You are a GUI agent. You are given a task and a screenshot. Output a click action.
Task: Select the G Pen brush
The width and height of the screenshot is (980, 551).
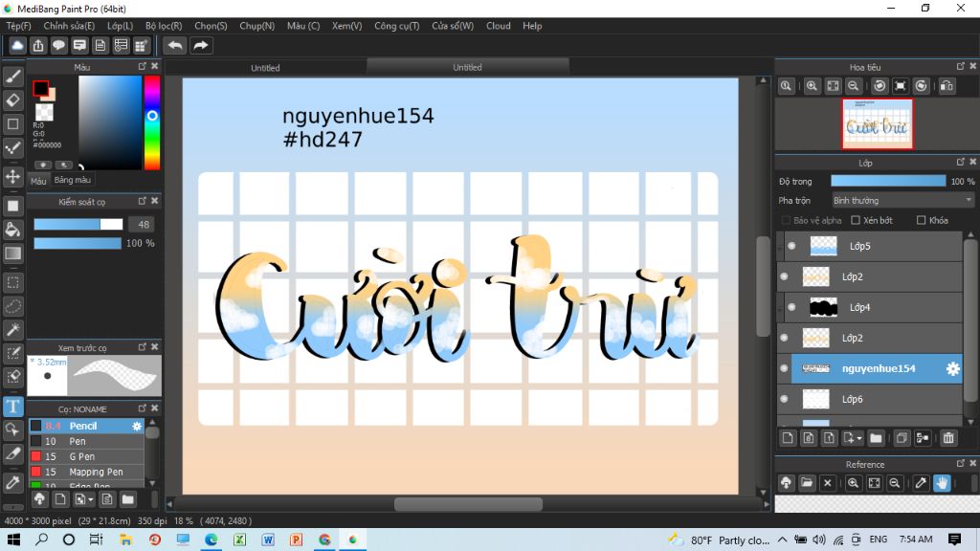(86, 456)
